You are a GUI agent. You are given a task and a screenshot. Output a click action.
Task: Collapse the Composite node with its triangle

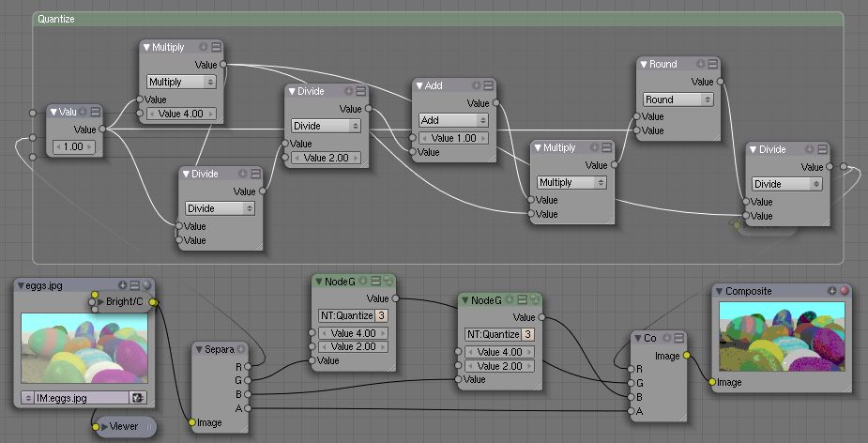click(719, 291)
